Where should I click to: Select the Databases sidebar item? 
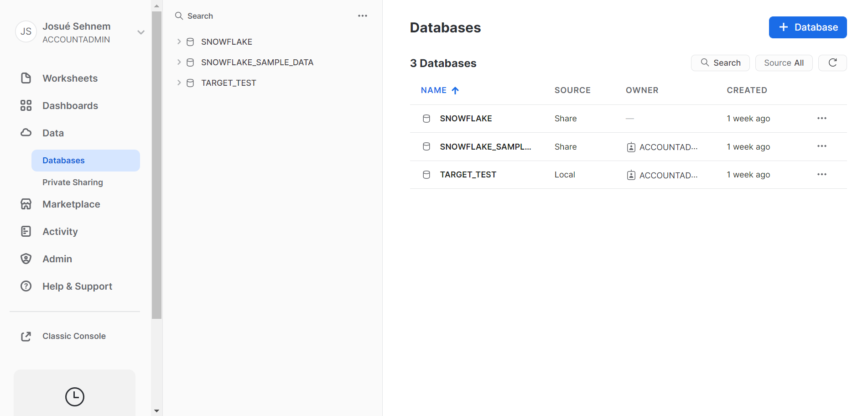pyautogui.click(x=86, y=161)
